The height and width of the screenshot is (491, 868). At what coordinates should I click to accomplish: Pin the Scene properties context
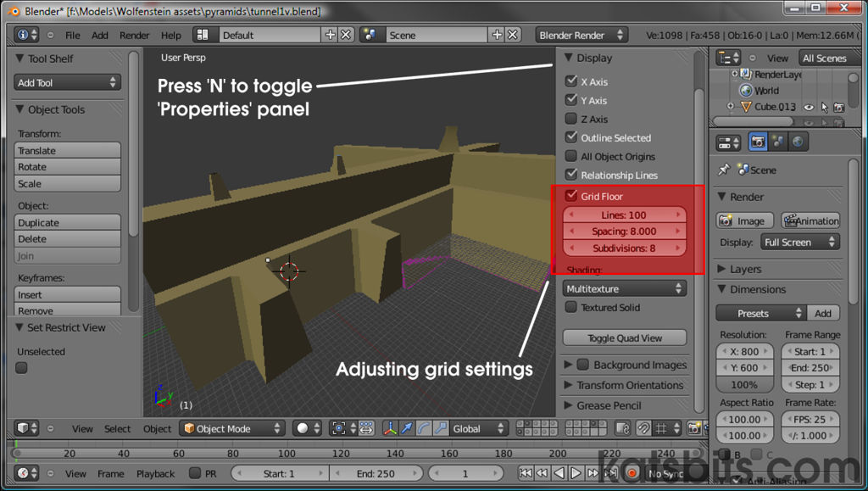[x=724, y=170]
